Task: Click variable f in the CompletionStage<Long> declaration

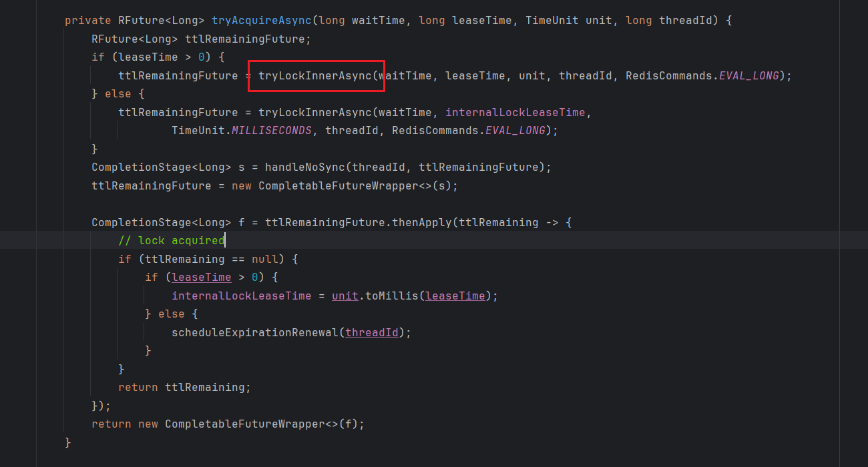Action: [x=242, y=222]
